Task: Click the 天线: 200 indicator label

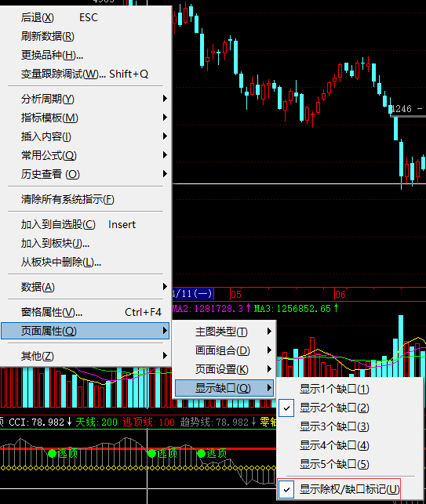Action: 96,422
